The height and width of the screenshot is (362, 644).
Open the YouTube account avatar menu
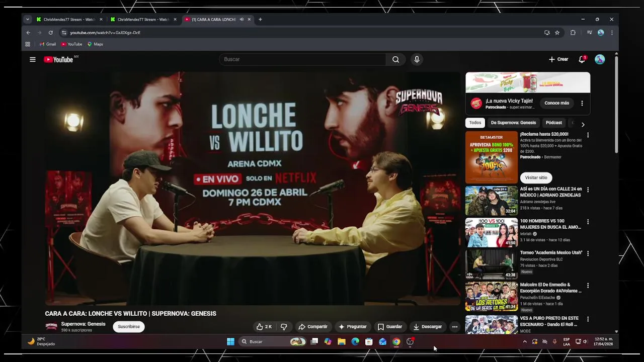pyautogui.click(x=600, y=59)
